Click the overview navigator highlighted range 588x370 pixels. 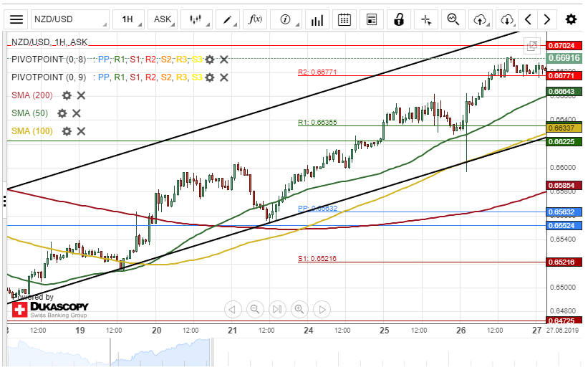pos(161,352)
